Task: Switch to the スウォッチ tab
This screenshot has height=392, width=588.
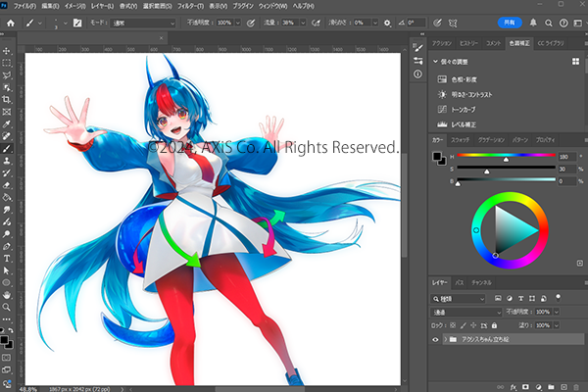Action: coord(460,140)
